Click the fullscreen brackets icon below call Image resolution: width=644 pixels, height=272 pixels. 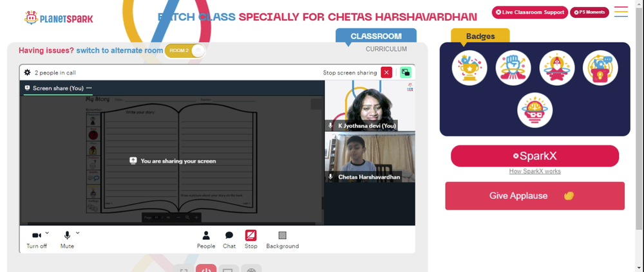tap(184, 268)
